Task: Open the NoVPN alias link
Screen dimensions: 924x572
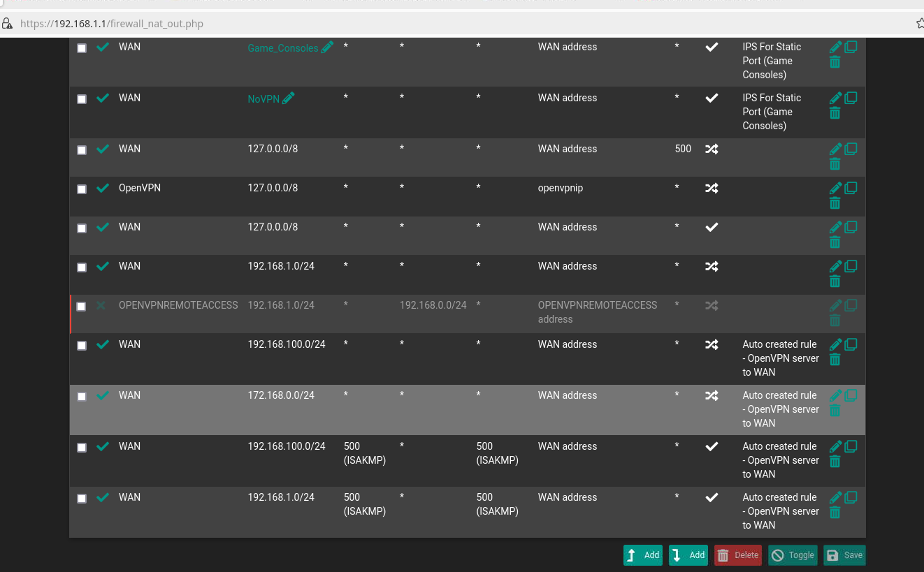Action: click(264, 99)
